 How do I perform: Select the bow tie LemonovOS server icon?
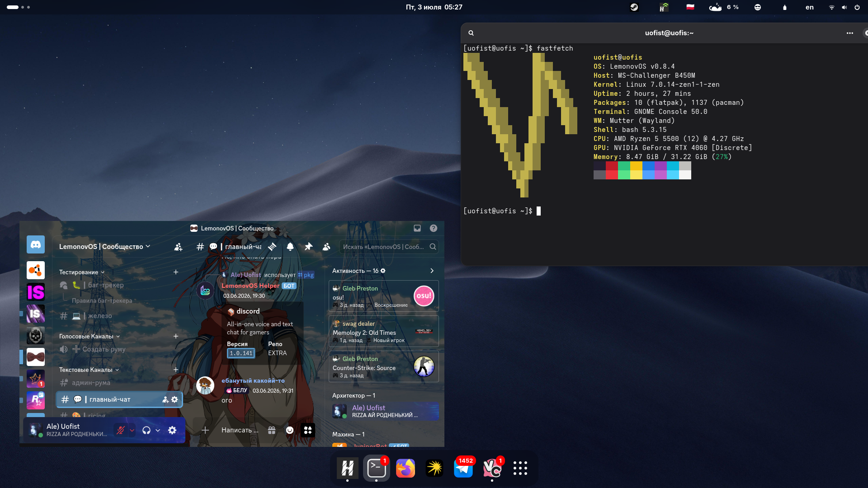point(36,357)
